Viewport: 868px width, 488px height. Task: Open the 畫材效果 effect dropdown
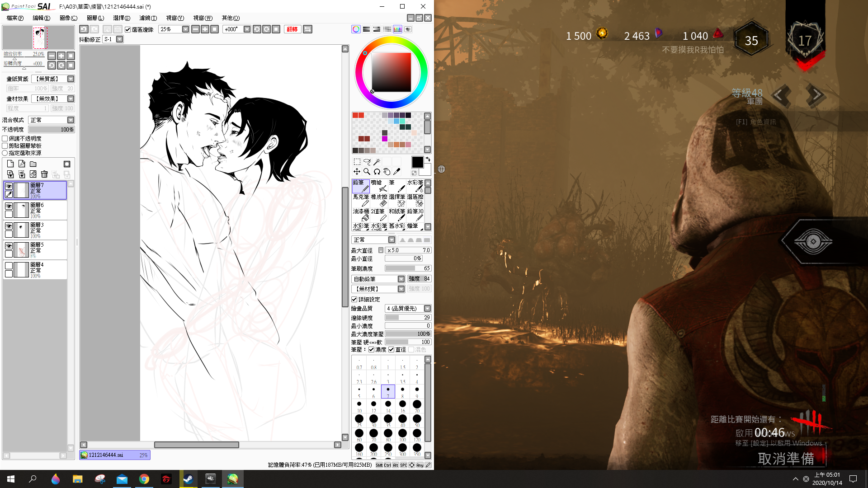coord(71,99)
